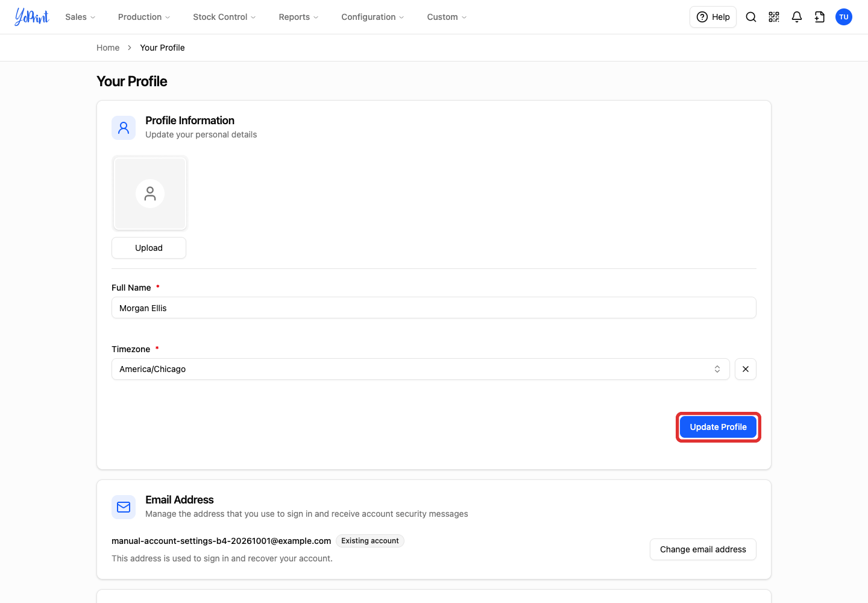Click the manual-account-settings email address text
Screen dimensions: 868x603
click(221, 541)
